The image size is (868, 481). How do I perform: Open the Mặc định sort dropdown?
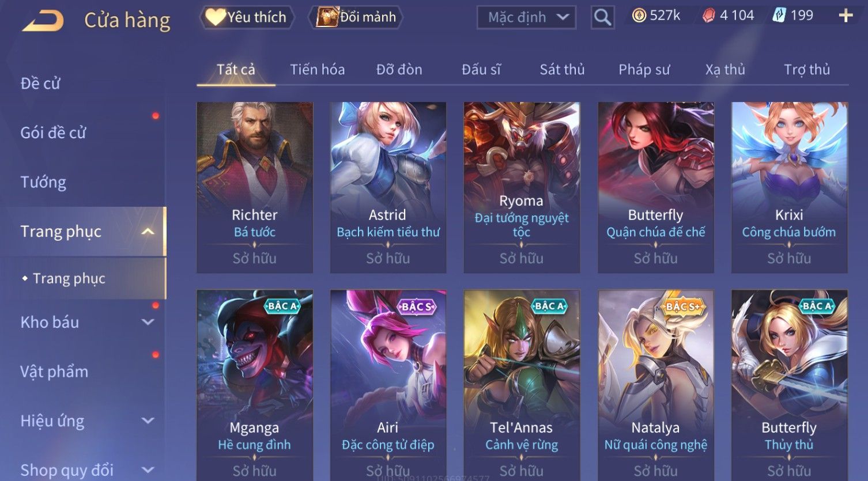click(x=526, y=17)
